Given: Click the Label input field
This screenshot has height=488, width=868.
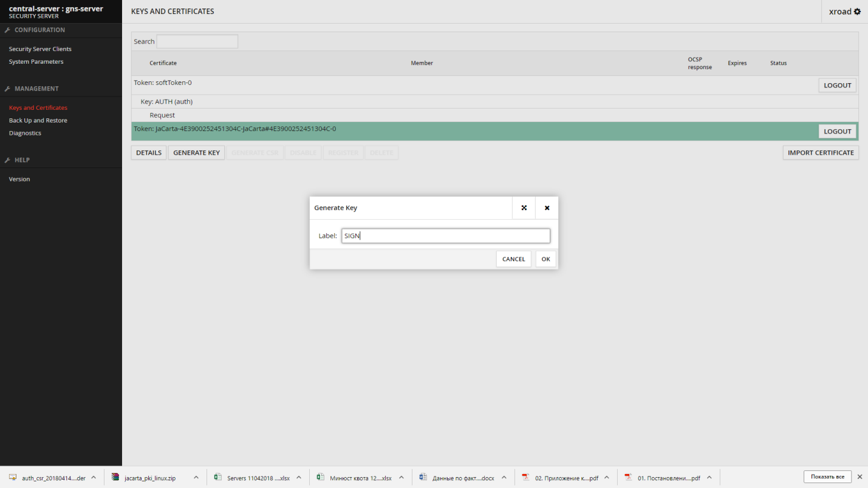Looking at the screenshot, I should click(445, 236).
